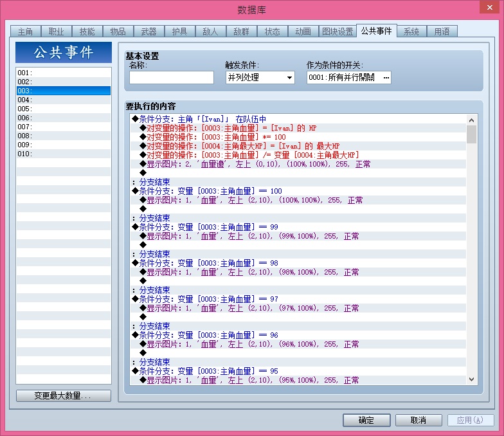Viewport: 504px width, 436px height.
Task: Select common event 001
Action: click(x=64, y=73)
